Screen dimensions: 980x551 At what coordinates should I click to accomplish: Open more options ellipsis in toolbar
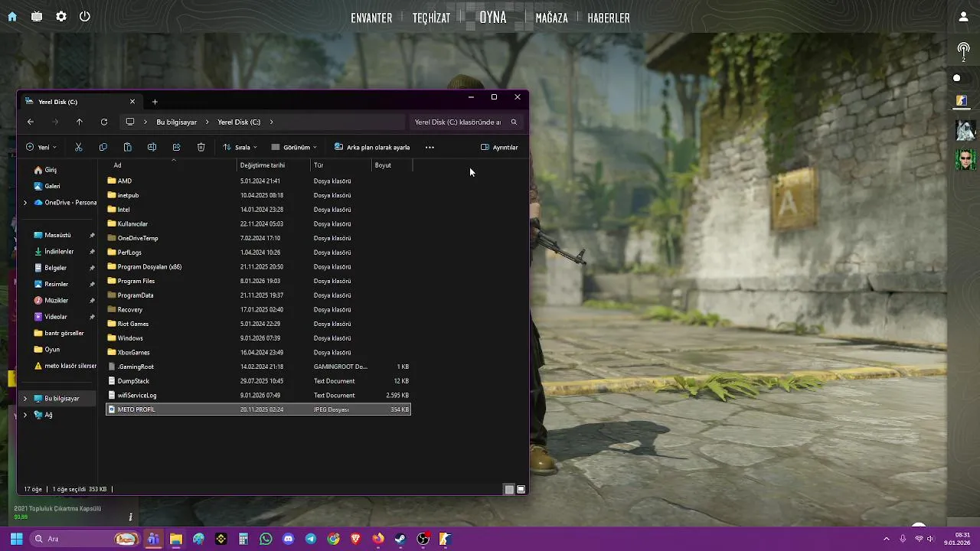point(430,147)
